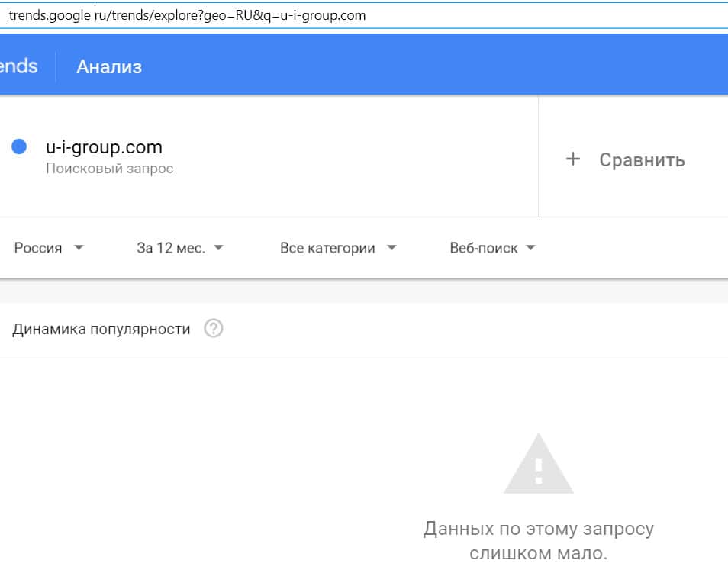728x573 pixels.
Task: Open the Россия region dropdown label
Action: pos(38,248)
